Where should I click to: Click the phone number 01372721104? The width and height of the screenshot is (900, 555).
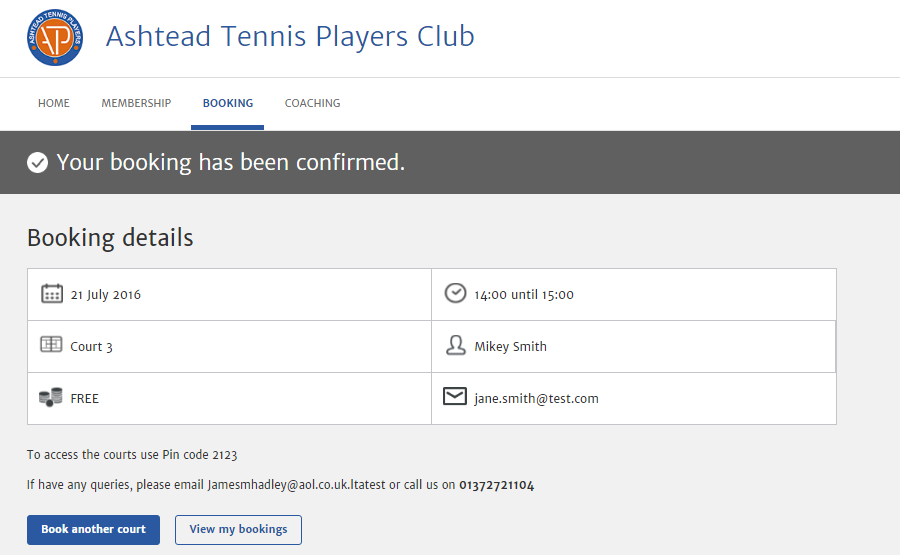(496, 485)
